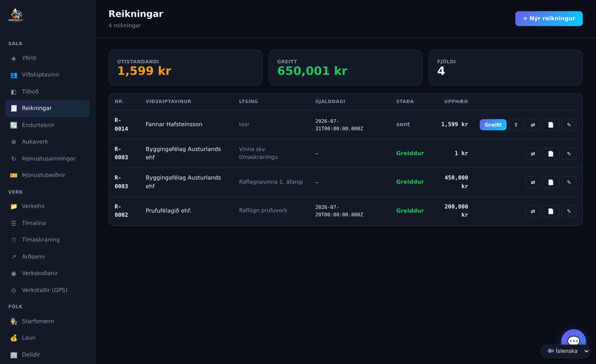Edit the Prufufélagið ehf. invoice
This screenshot has width=596, height=364.
point(569,211)
